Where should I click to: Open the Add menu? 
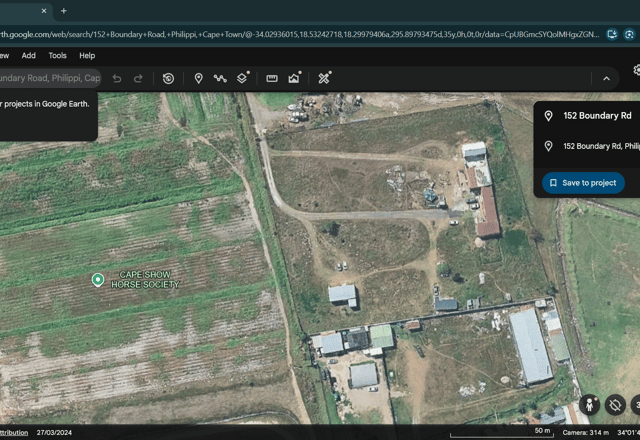coord(29,56)
